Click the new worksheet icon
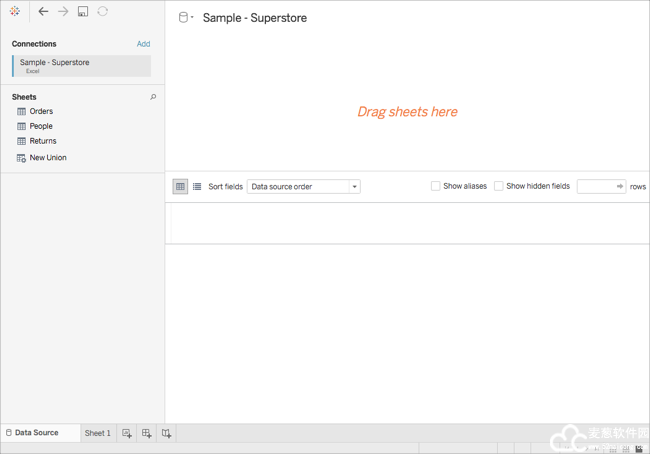Image resolution: width=650 pixels, height=454 pixels. coord(127,433)
